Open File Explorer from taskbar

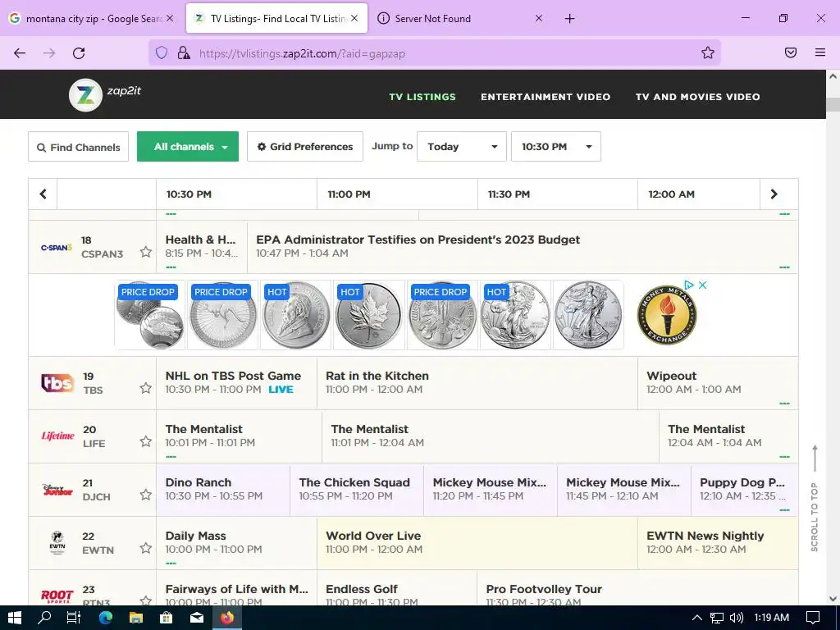[x=136, y=618]
